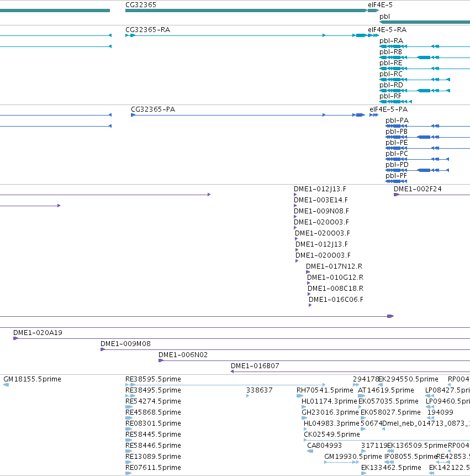This screenshot has width=470, height=476.
Task: Choose the pbl-RE transcript label
Action: [x=391, y=63]
